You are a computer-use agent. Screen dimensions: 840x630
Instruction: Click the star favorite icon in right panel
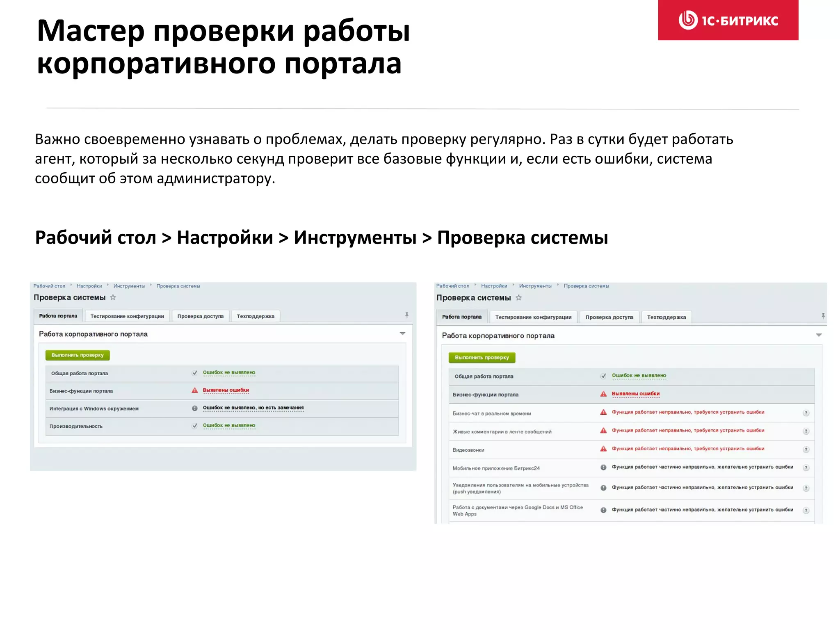[x=518, y=298]
